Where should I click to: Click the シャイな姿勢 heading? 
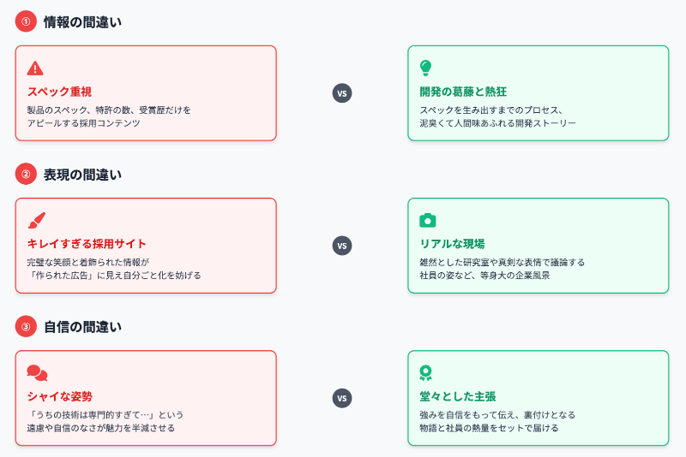59,396
